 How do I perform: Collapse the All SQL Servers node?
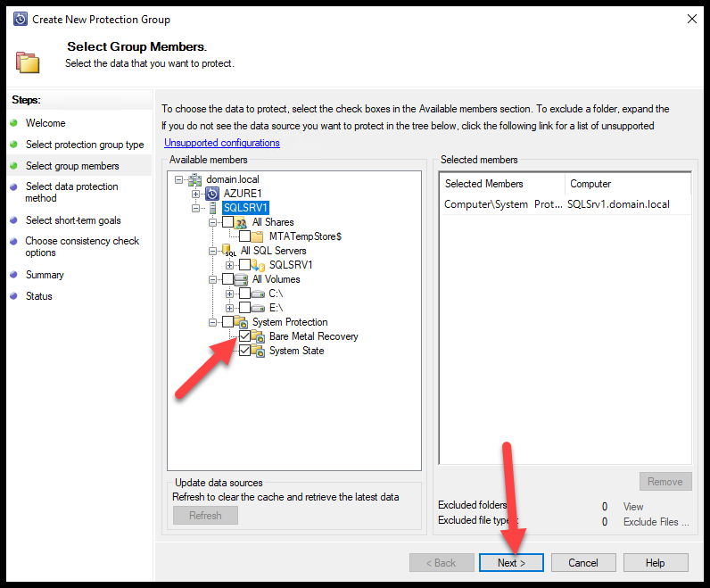[212, 251]
